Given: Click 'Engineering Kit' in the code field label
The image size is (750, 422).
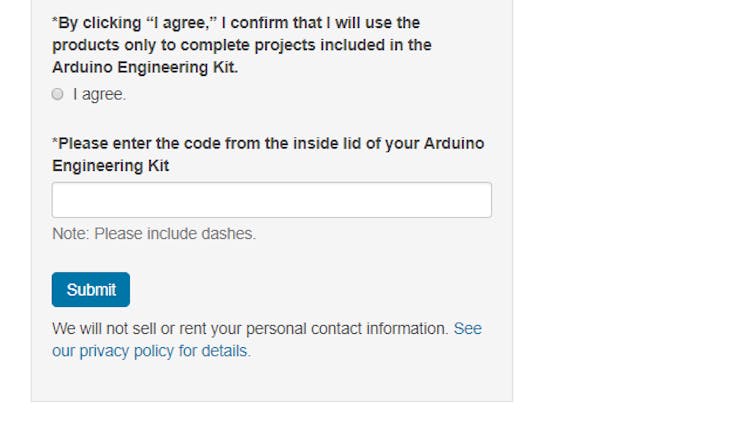Looking at the screenshot, I should [110, 166].
